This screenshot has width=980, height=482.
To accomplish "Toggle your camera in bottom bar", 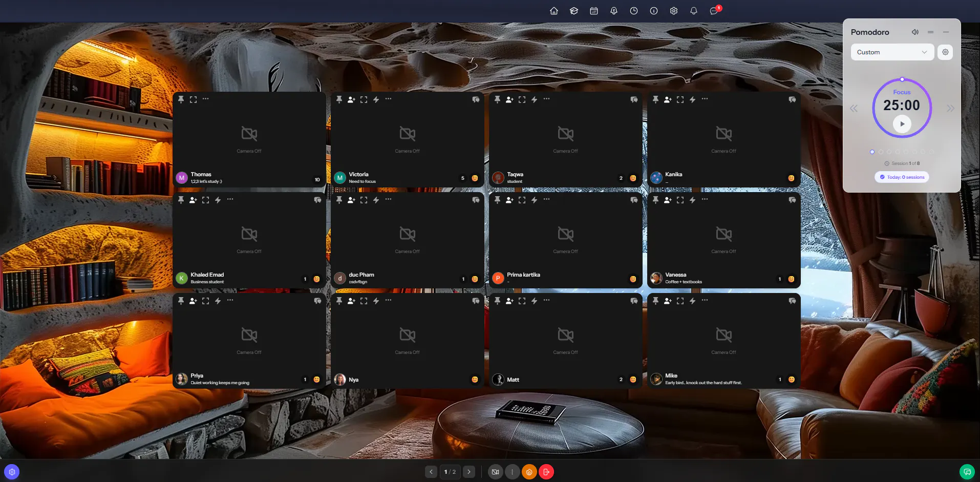I will tap(495, 472).
